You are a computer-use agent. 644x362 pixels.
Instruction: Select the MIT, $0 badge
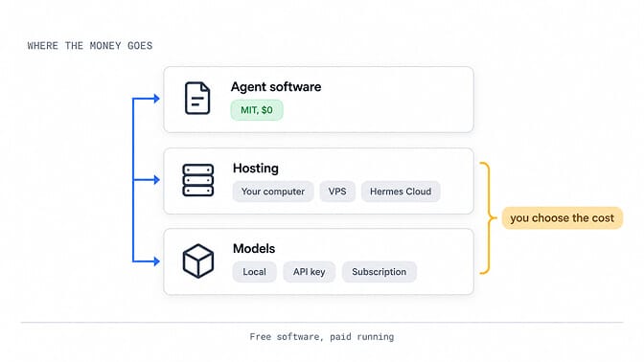point(257,110)
